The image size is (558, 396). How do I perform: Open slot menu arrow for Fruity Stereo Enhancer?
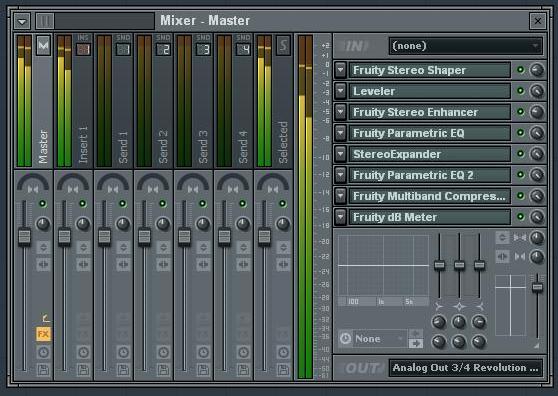341,112
